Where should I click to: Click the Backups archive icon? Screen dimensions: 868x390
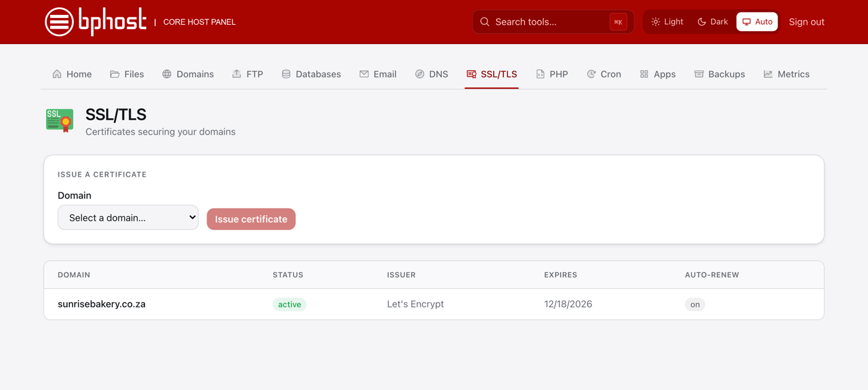click(699, 74)
